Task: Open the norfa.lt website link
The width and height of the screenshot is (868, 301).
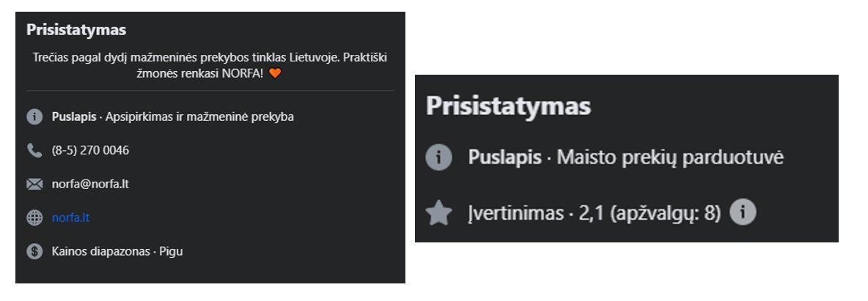Action: coord(70,218)
